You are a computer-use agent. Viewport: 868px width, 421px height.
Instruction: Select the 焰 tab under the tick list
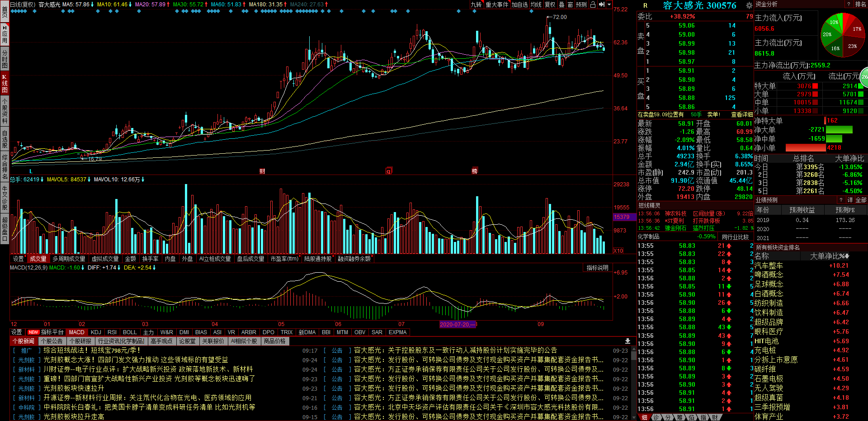(691, 417)
